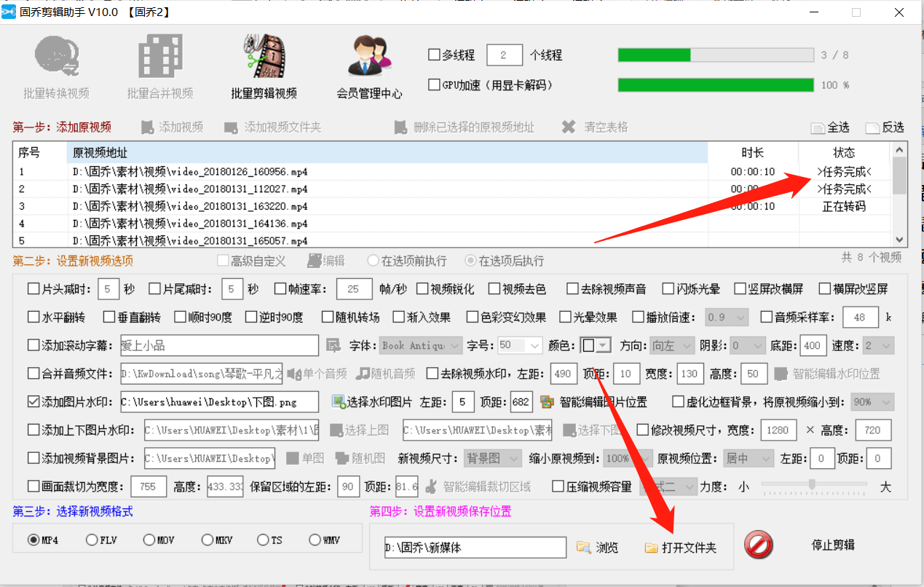Click the 全选 button
Image resolution: width=924 pixels, height=587 pixels.
tap(831, 127)
